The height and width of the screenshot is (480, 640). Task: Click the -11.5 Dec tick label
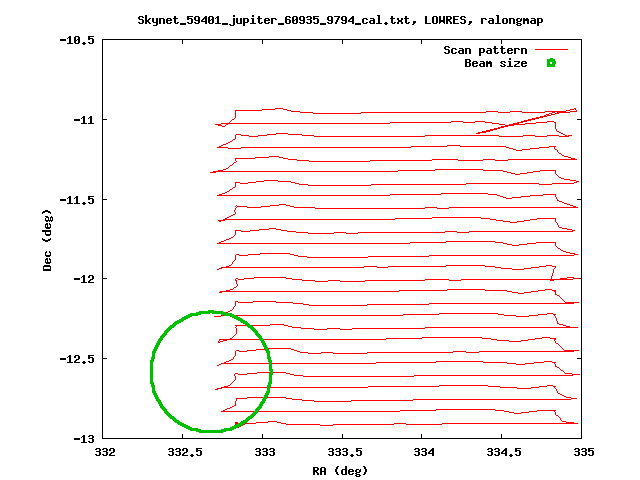(77, 200)
